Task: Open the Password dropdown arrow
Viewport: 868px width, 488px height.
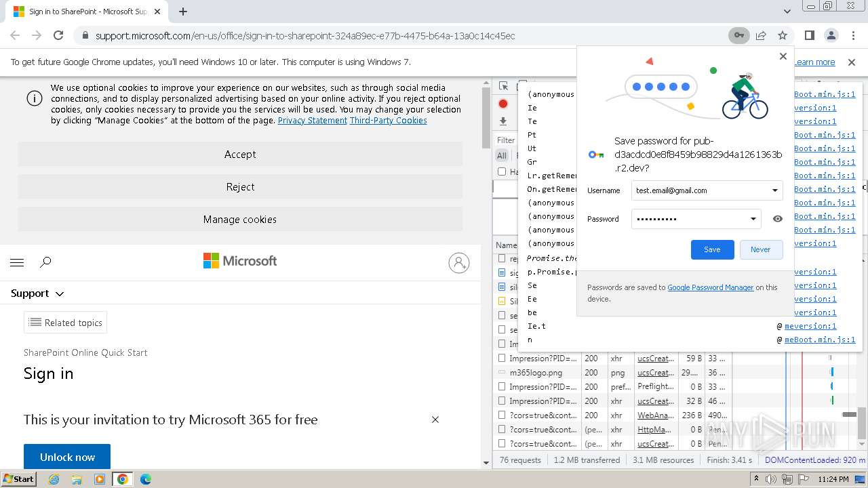Action: pos(753,219)
